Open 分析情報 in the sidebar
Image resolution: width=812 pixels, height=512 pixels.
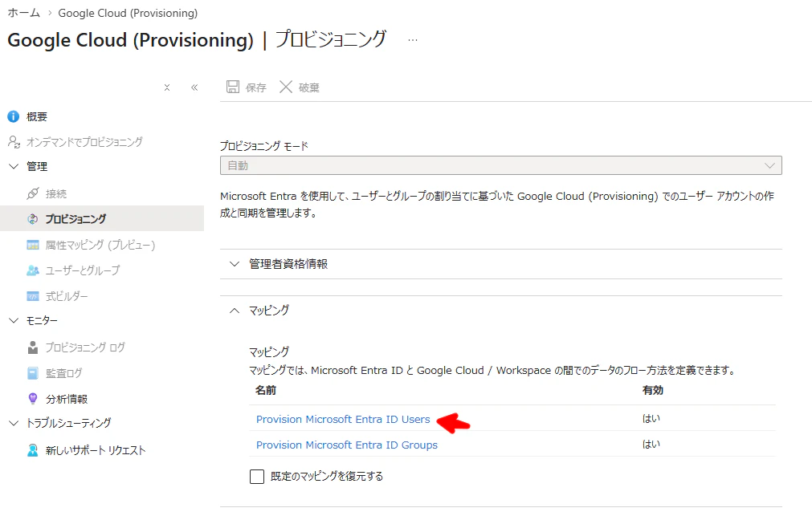(67, 399)
